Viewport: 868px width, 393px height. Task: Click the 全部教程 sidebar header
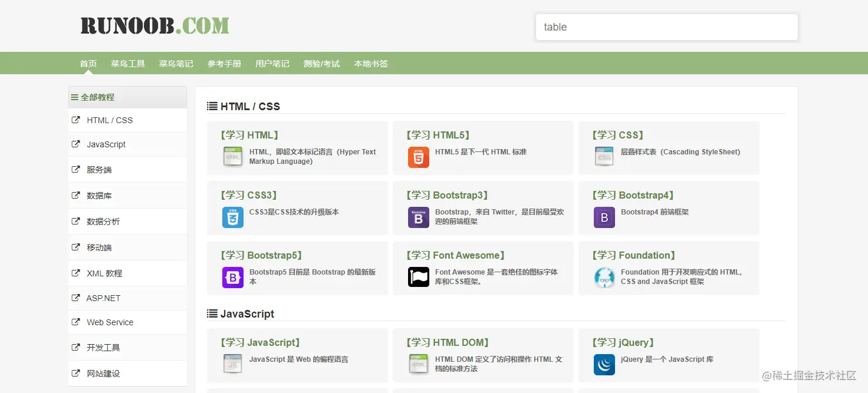point(127,97)
